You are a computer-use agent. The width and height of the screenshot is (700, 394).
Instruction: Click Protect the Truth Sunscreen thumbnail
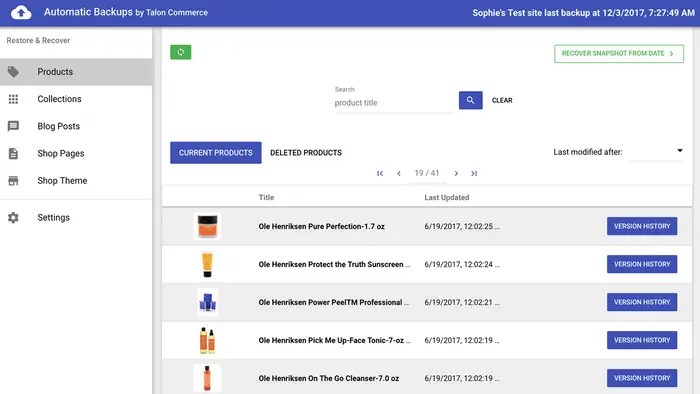coord(207,264)
